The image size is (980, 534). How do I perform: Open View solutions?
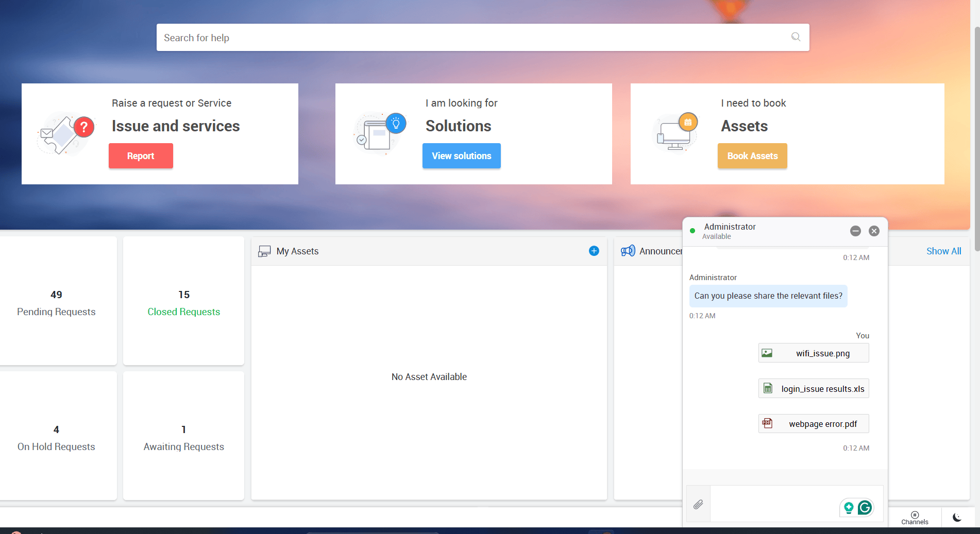coord(461,156)
